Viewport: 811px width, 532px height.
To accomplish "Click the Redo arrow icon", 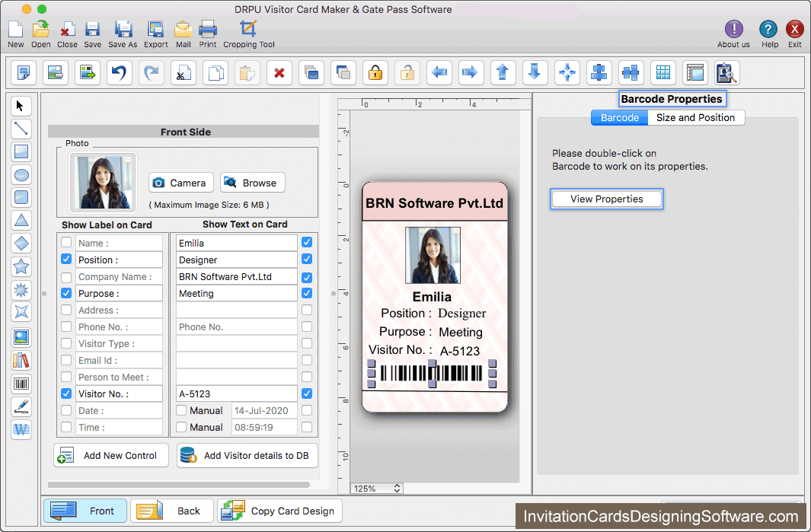I will click(152, 73).
